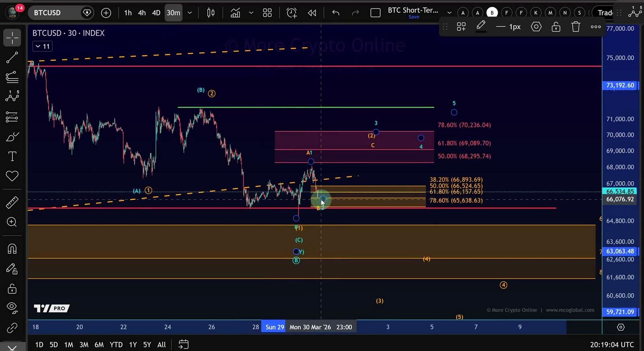Start bar replay mode
The height and width of the screenshot is (351, 644).
click(x=312, y=13)
